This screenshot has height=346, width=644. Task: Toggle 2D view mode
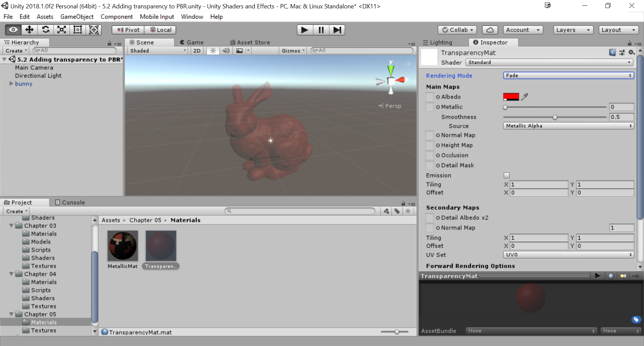(197, 51)
